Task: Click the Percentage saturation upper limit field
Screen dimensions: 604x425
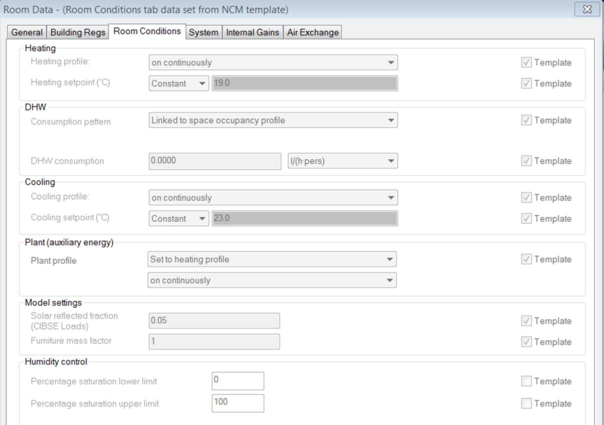Action: click(238, 403)
